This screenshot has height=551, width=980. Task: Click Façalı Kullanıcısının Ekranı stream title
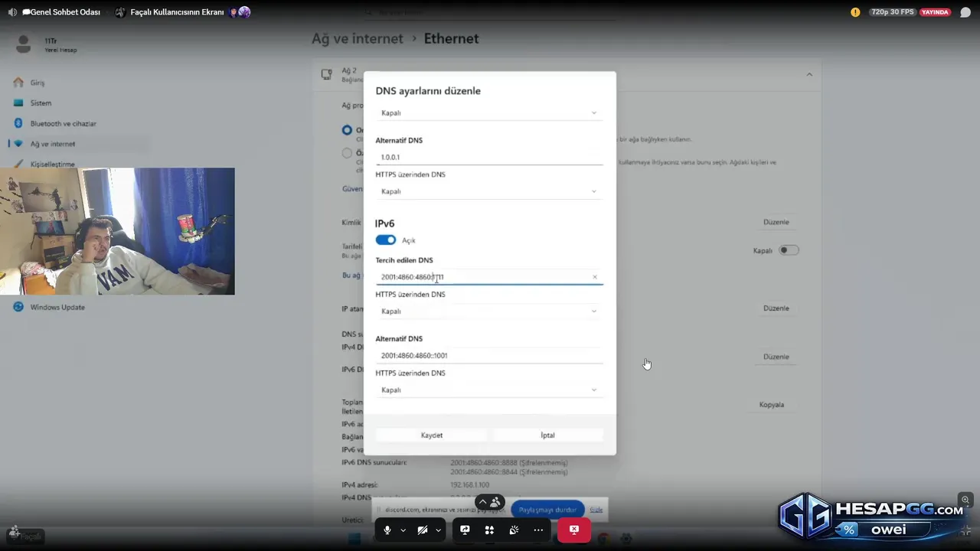tap(177, 12)
